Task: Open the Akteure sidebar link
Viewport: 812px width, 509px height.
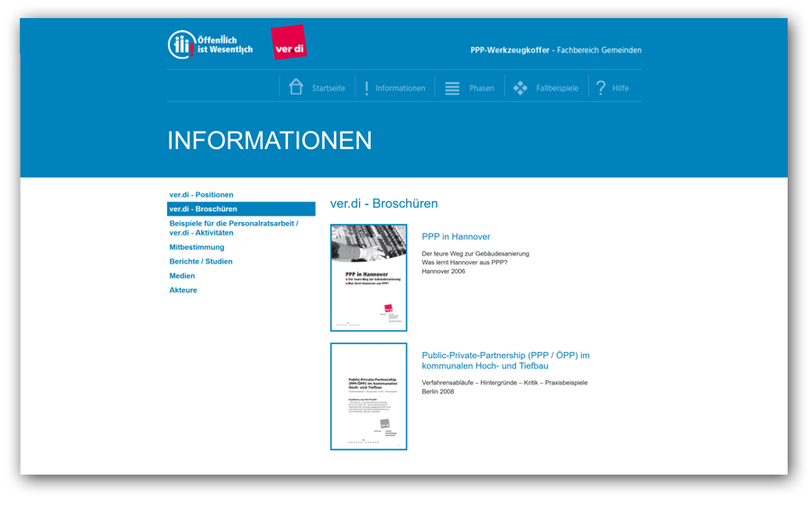Action: pyautogui.click(x=183, y=290)
